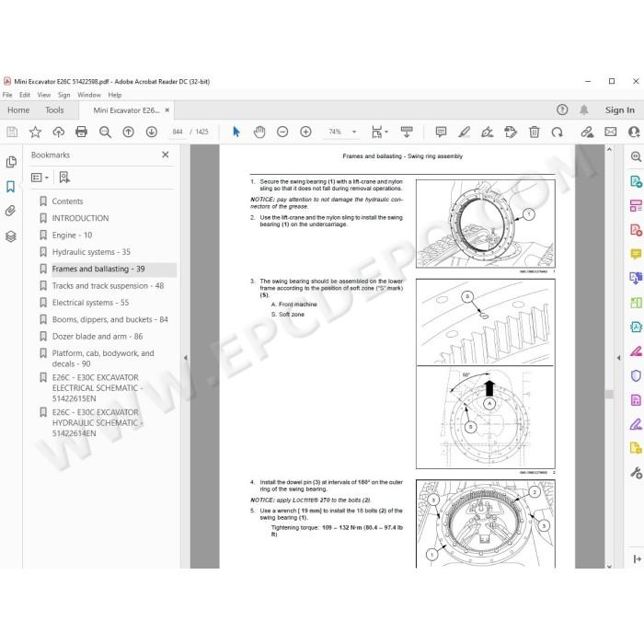Go to previous page arrow

tap(128, 132)
